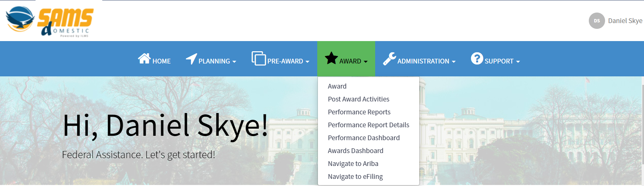Image resolution: width=644 pixels, height=186 pixels.
Task: Click the SAMS Domestic logo
Action: (x=50, y=21)
